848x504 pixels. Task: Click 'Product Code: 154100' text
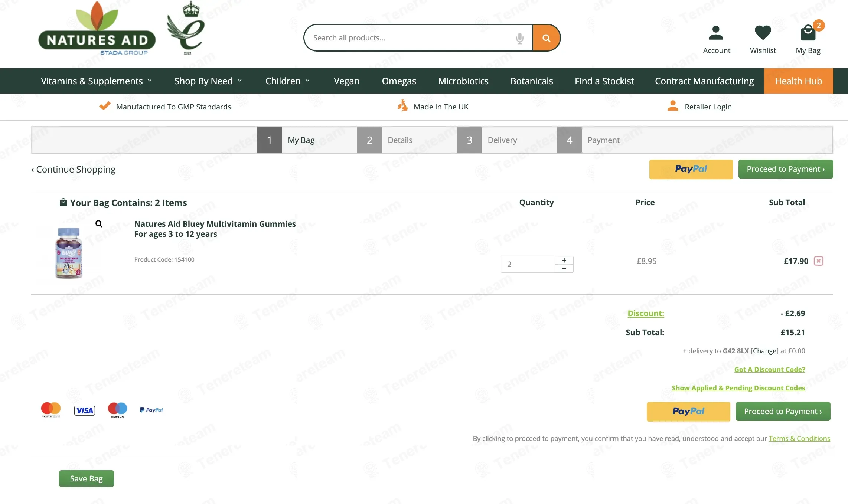pos(164,259)
